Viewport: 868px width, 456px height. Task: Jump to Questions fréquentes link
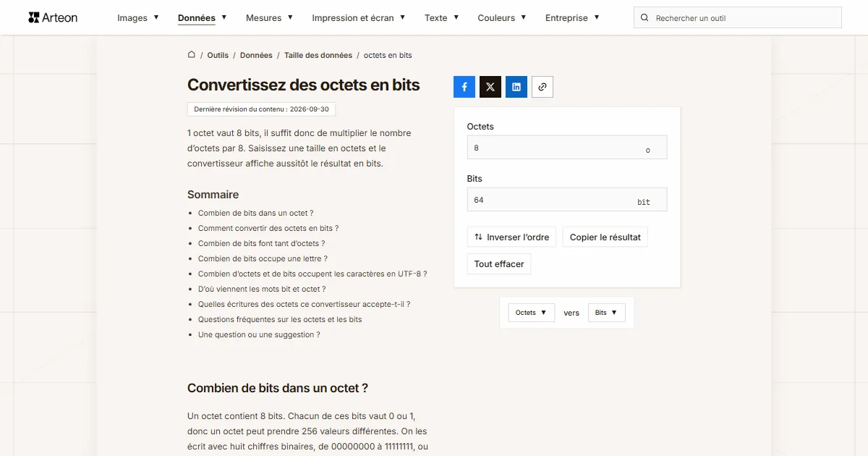280,319
